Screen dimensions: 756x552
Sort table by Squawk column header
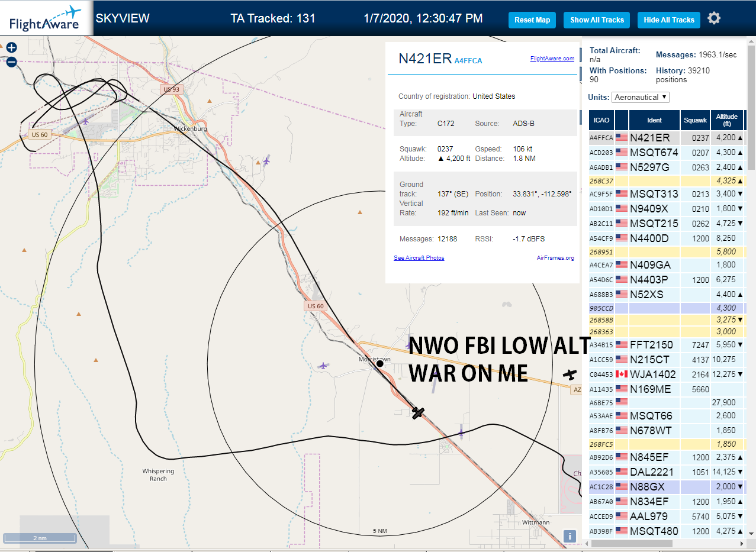[695, 120]
